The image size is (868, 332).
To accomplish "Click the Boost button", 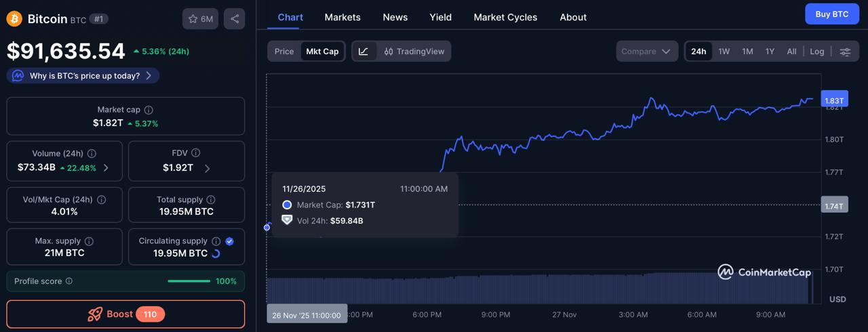I will (125, 314).
